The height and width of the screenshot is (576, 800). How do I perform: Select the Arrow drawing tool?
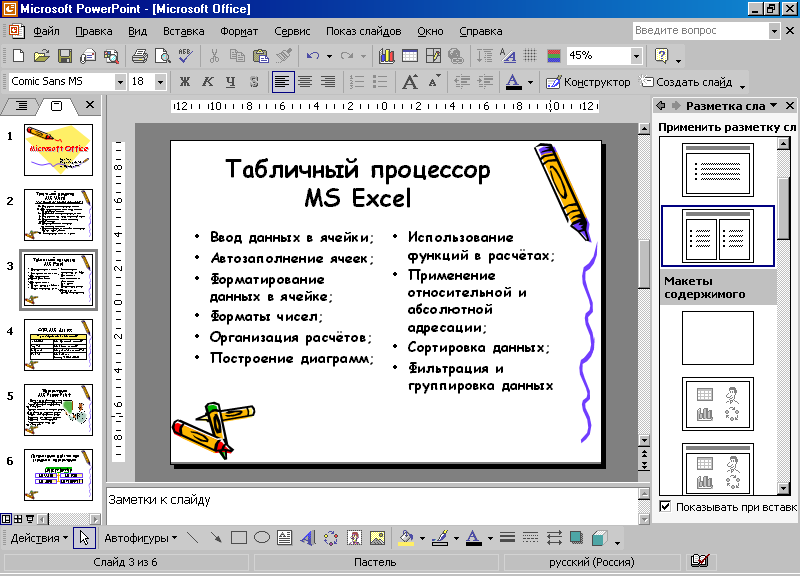tap(216, 538)
